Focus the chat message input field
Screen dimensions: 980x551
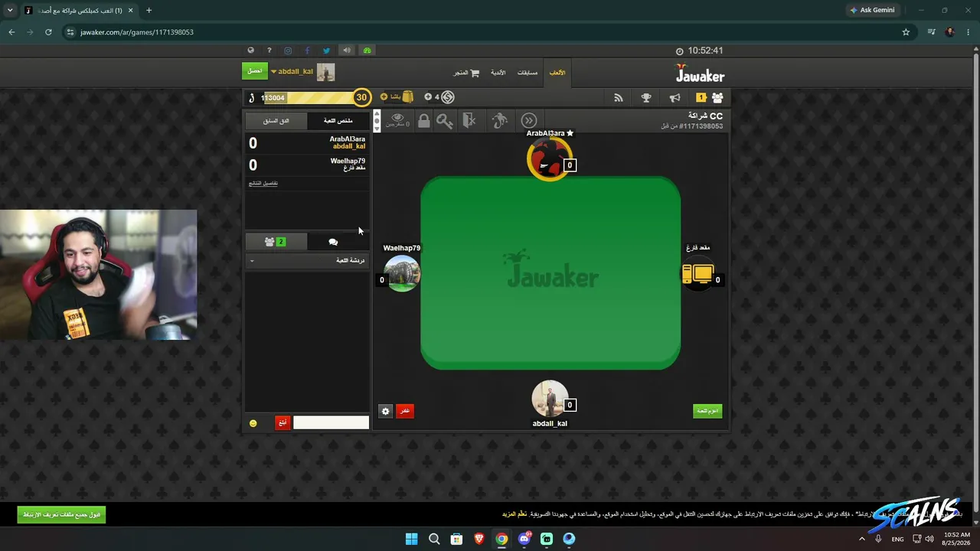click(x=331, y=422)
